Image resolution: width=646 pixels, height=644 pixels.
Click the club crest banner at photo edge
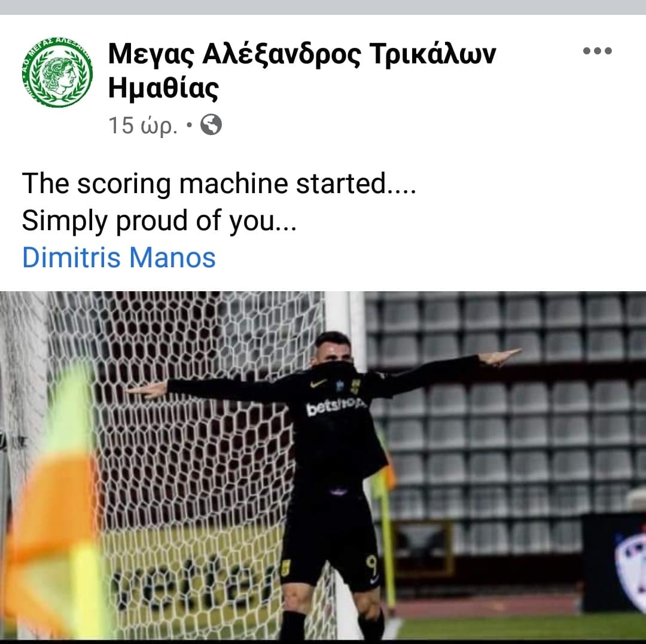click(629, 564)
